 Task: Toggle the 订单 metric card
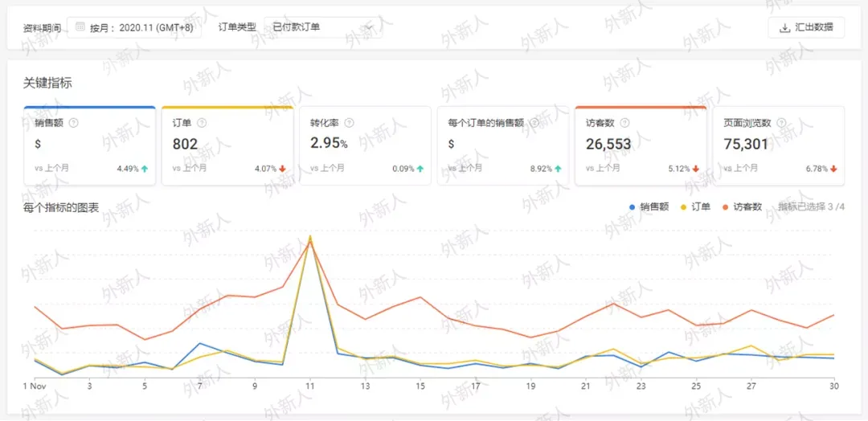pos(227,145)
